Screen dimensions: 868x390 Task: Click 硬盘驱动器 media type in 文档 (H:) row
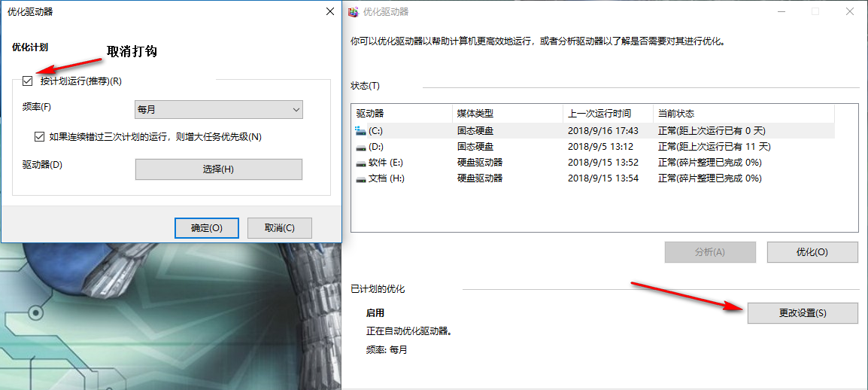point(480,179)
